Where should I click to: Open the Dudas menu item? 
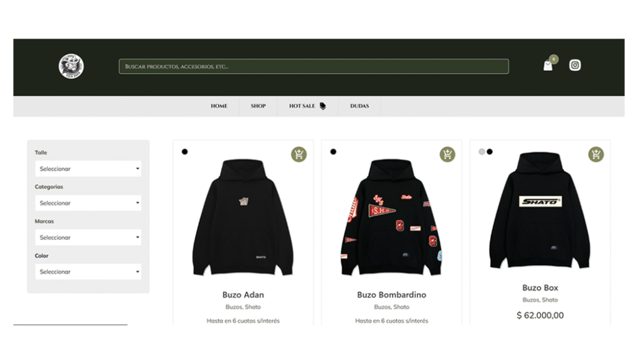point(359,106)
